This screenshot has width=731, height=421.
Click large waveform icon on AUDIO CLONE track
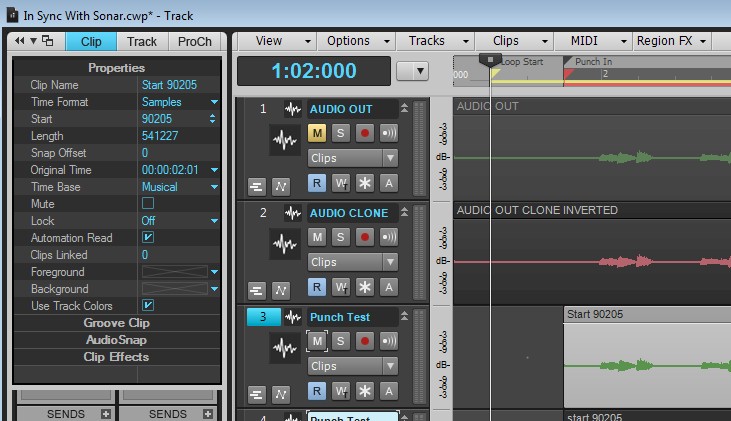click(x=285, y=243)
